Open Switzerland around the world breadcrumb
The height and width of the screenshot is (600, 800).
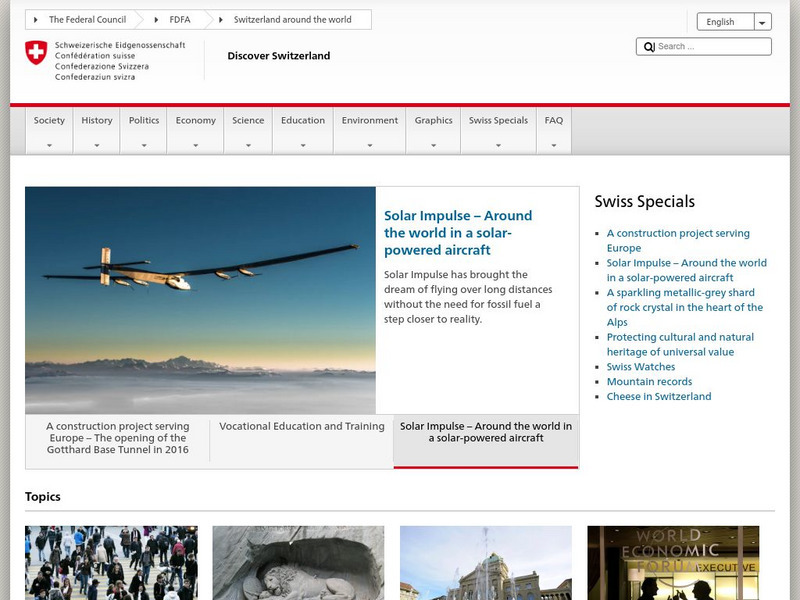(292, 20)
